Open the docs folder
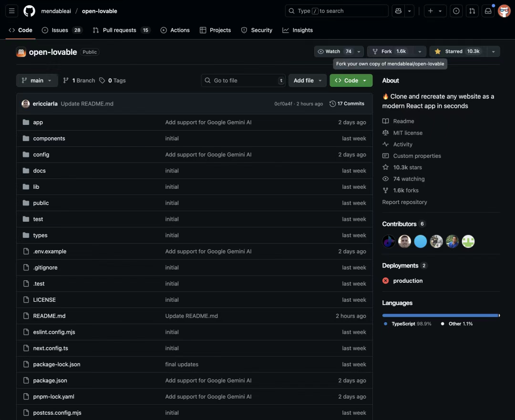The height and width of the screenshot is (420, 515). 39,171
